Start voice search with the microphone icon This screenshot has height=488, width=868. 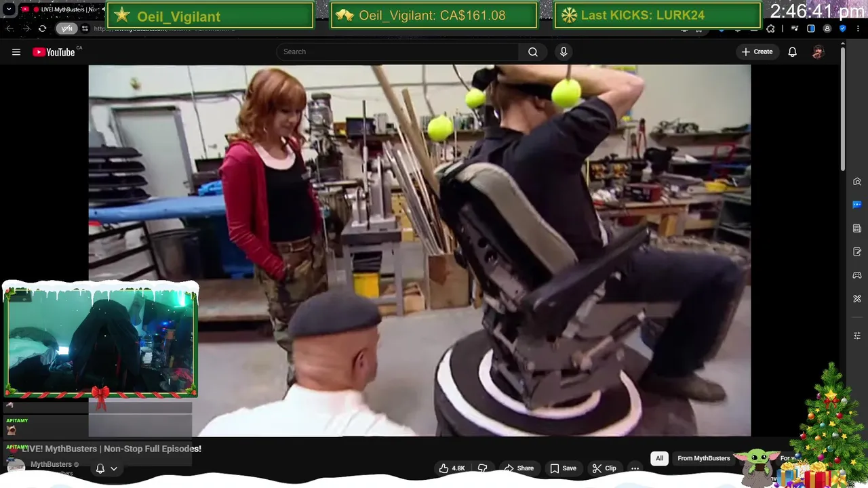pyautogui.click(x=564, y=52)
